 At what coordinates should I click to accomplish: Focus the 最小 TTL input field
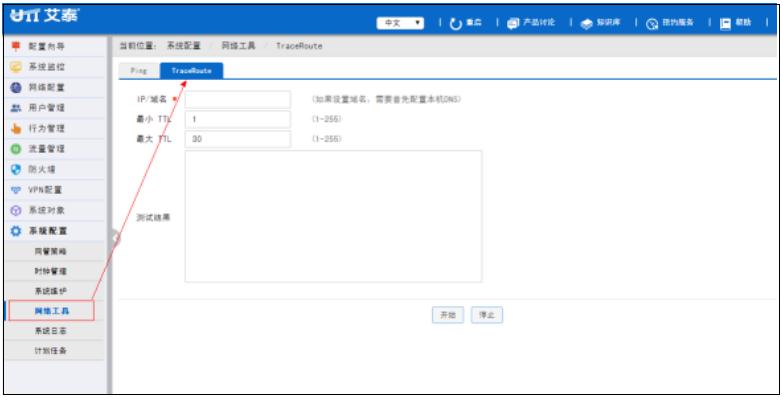[x=237, y=119]
